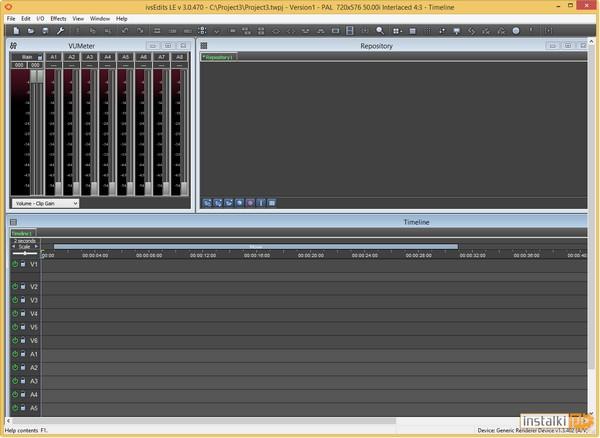Toggle power on track V1
Screen dimensions: 600x438
(x=15, y=264)
